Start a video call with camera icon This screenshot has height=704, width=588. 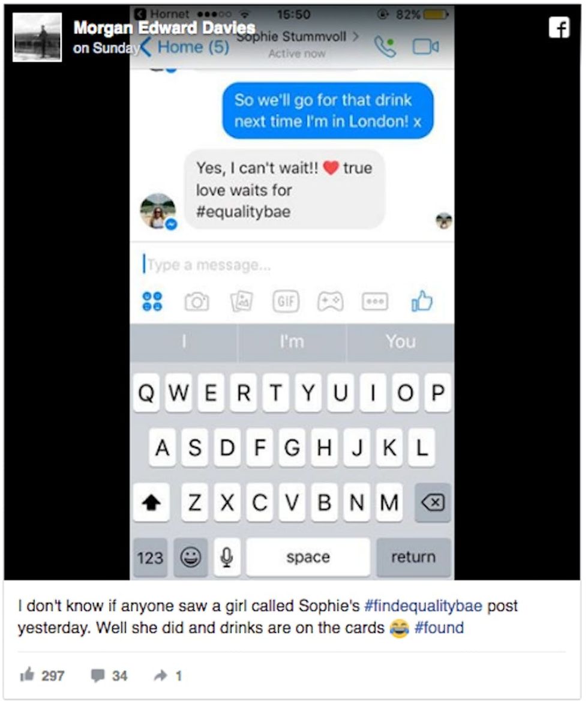(x=425, y=47)
